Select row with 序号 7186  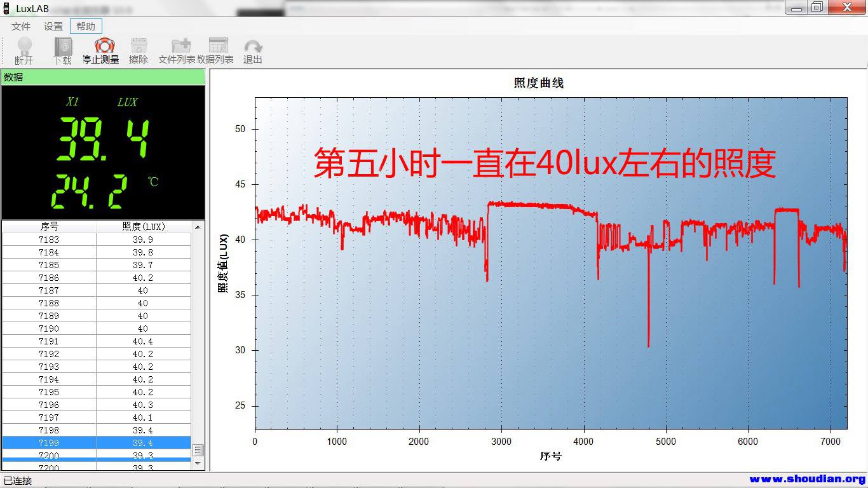[x=97, y=278]
